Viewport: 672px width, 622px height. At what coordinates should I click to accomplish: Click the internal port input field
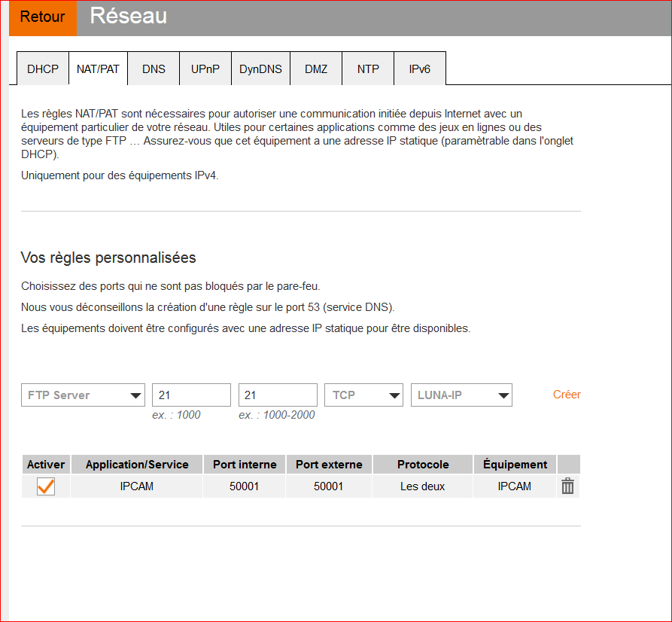tap(191, 395)
